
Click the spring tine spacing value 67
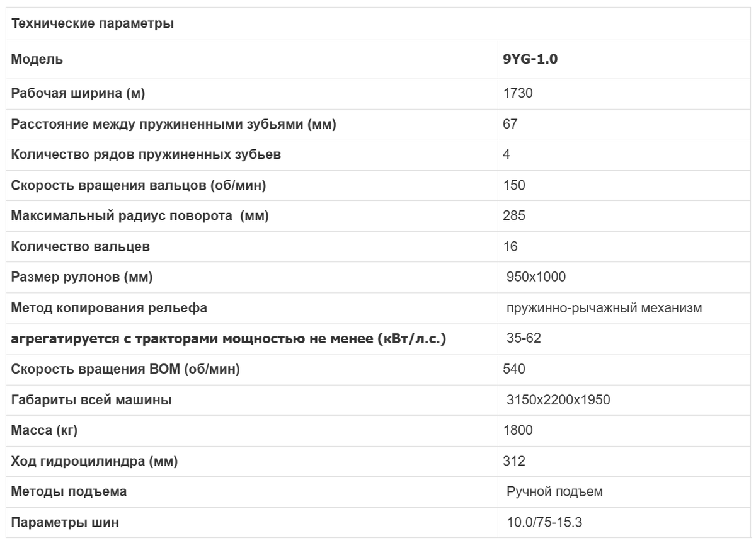[x=510, y=124]
